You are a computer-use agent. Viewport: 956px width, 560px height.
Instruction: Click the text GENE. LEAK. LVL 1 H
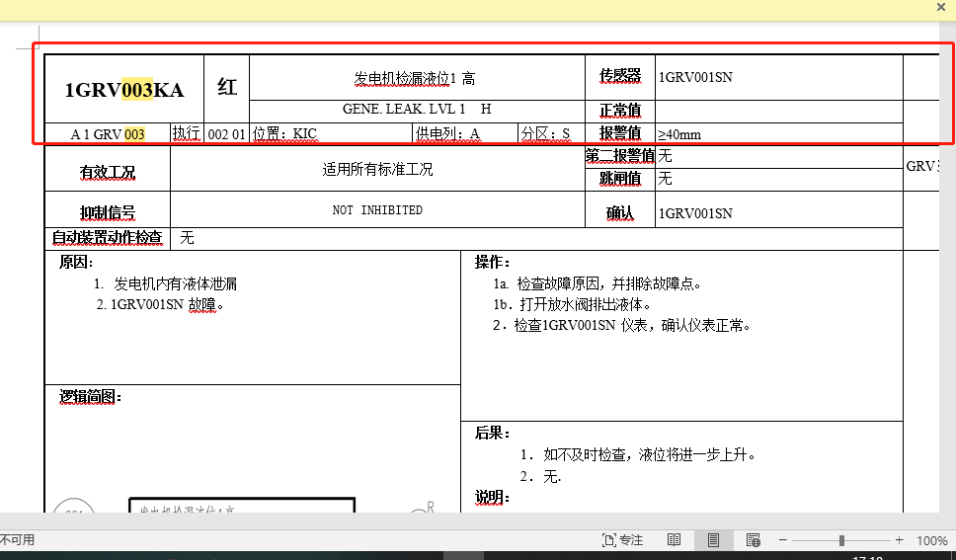coord(417,109)
